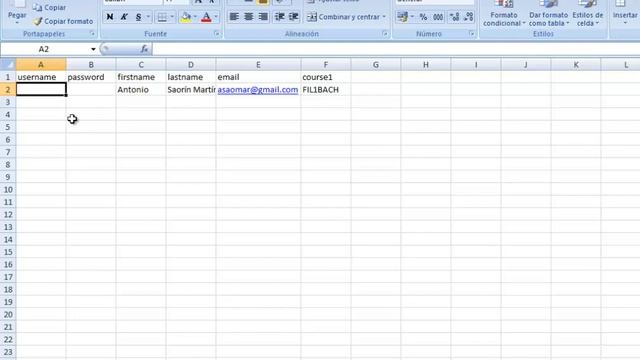Apply yellow fill color bucket
The image size is (640, 360).
coord(186,17)
